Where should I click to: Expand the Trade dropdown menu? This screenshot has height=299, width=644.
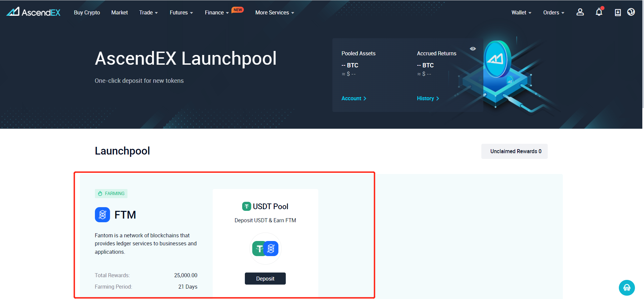click(x=148, y=12)
